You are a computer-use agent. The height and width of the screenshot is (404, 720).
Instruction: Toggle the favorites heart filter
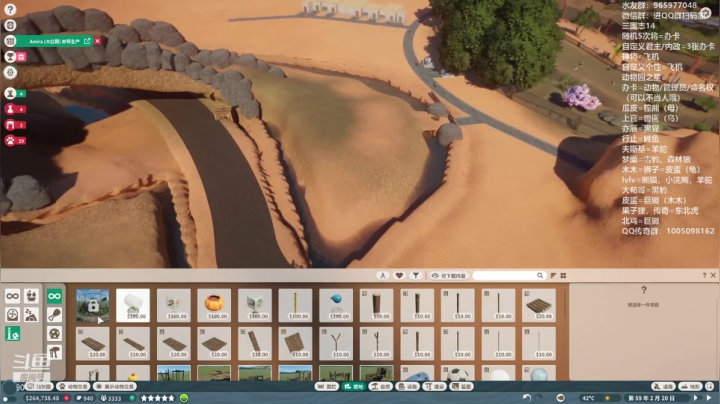399,275
